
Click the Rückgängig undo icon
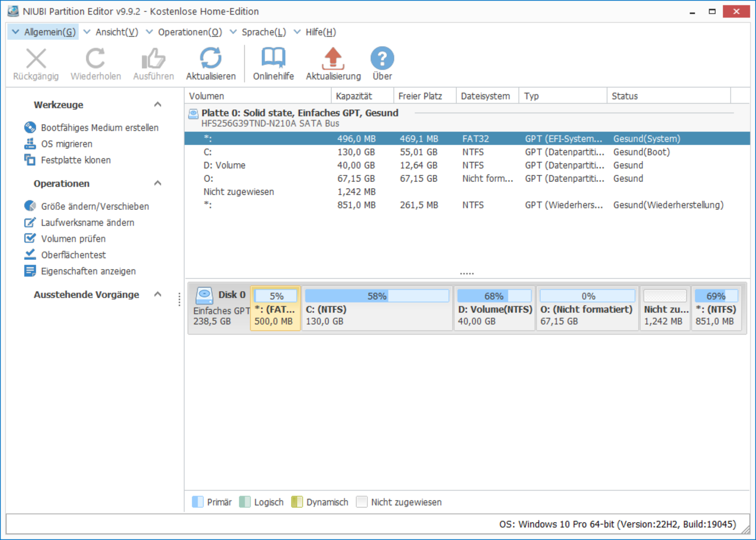point(36,58)
